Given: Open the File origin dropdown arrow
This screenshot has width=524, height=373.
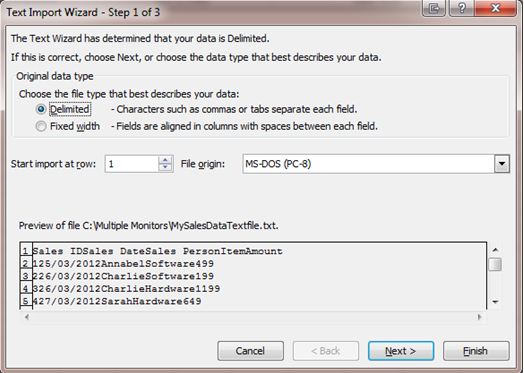Looking at the screenshot, I should pyautogui.click(x=502, y=164).
